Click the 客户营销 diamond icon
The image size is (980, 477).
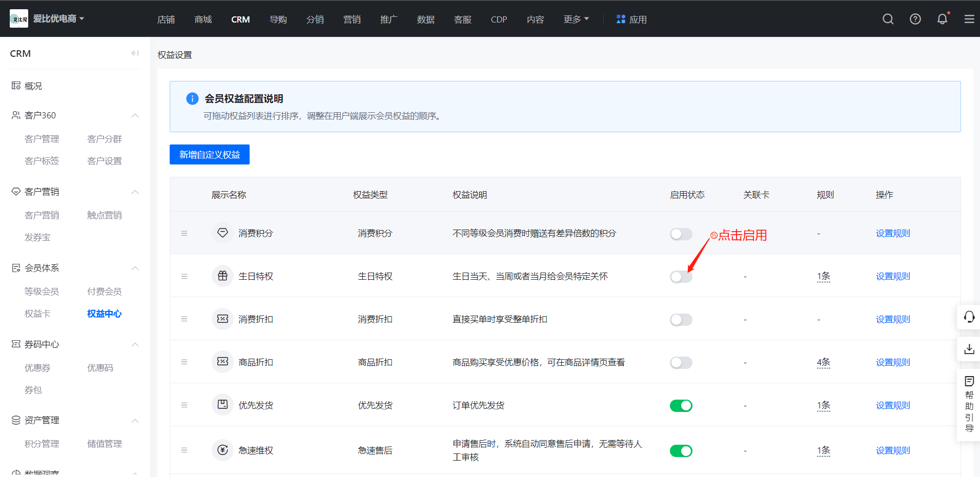16,192
